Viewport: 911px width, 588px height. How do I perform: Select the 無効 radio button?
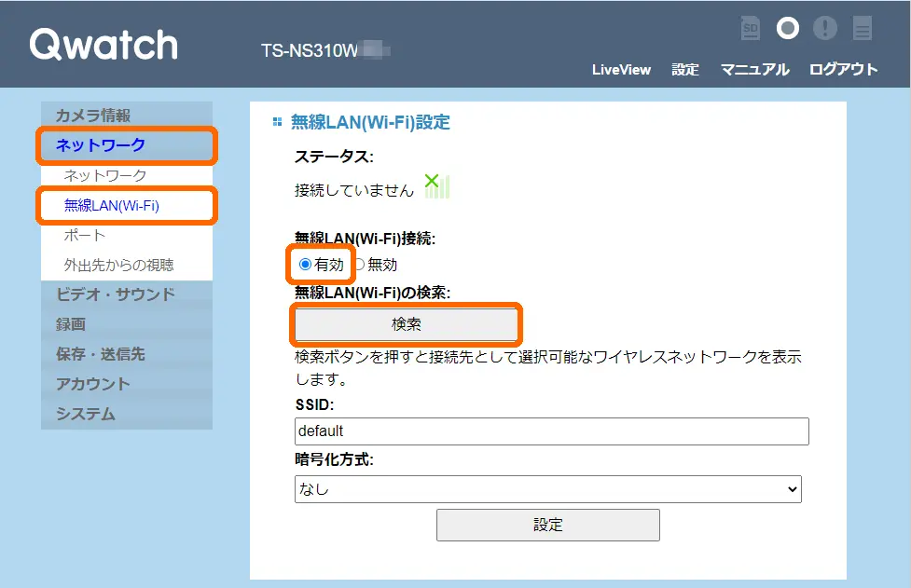(x=359, y=265)
